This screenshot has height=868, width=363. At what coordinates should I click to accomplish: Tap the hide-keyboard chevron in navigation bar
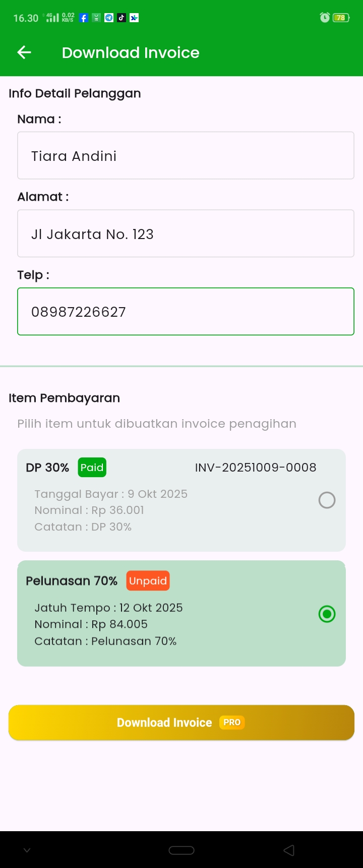click(27, 850)
